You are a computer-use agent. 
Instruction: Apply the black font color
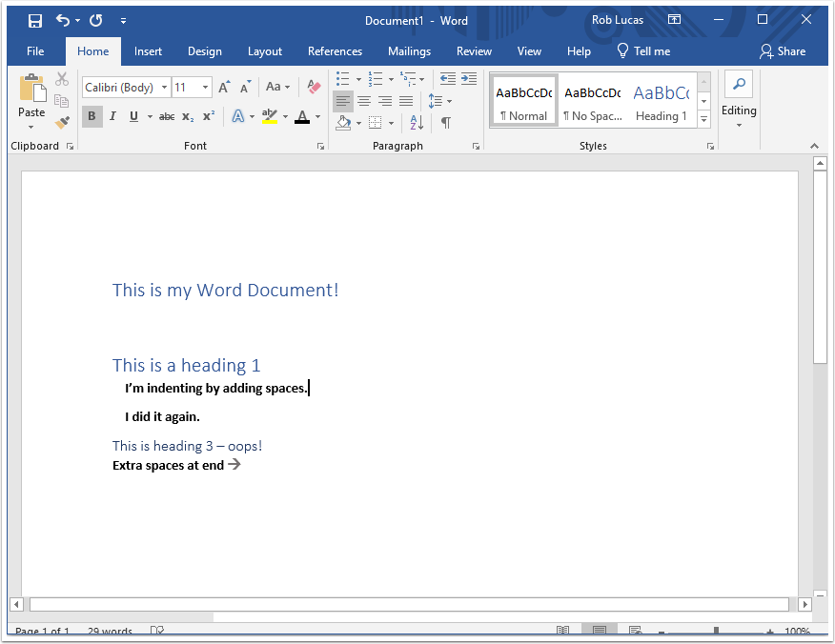pyautogui.click(x=302, y=116)
